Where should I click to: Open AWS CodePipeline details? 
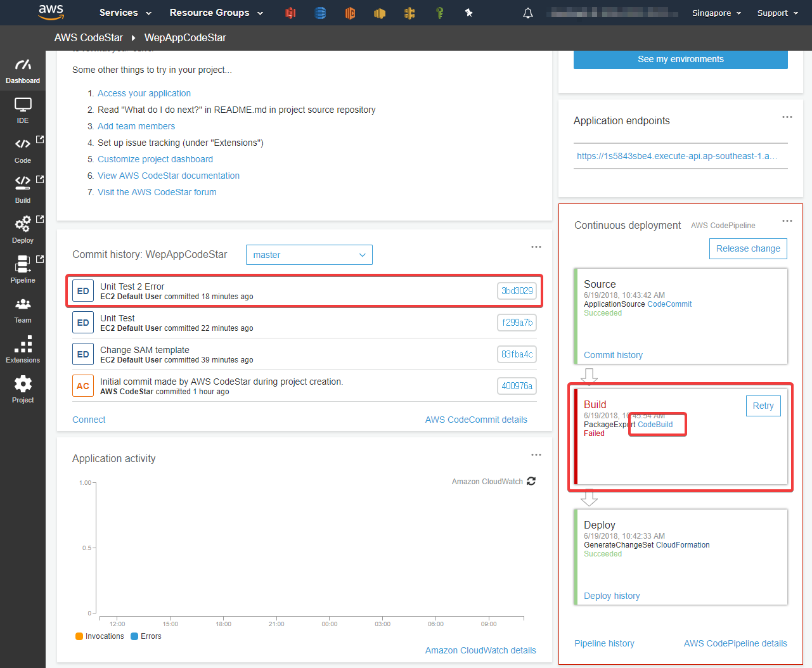(x=735, y=643)
